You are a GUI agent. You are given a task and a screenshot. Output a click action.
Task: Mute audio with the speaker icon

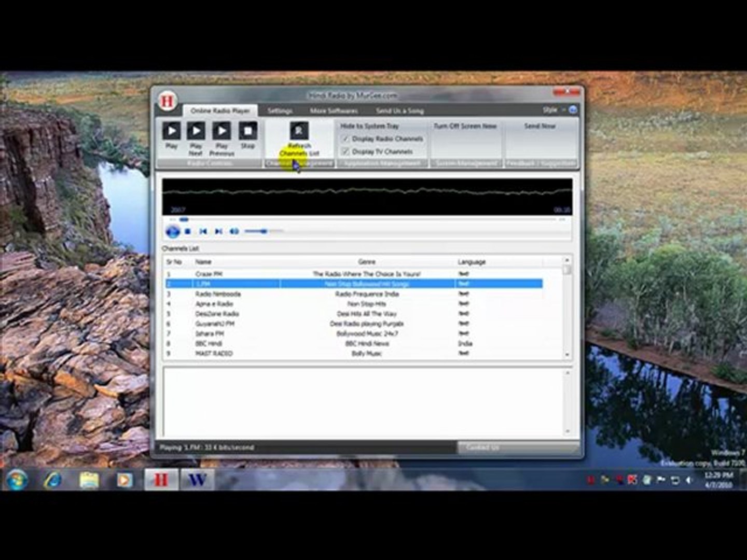click(x=234, y=231)
